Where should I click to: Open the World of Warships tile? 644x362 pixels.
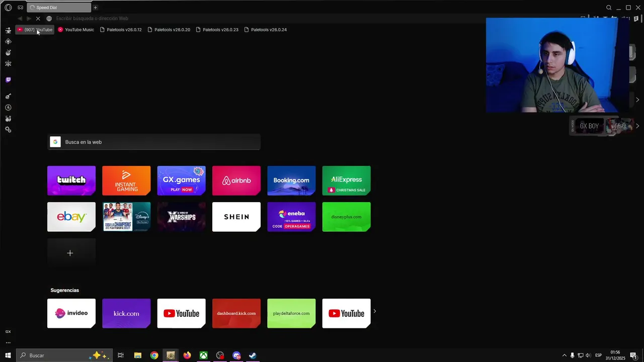[181, 217]
